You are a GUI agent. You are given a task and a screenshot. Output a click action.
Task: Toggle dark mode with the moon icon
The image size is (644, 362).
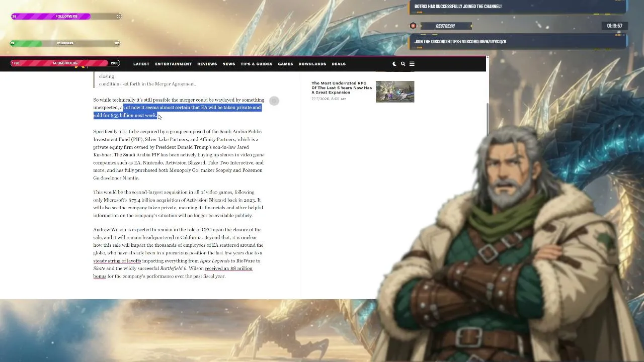[x=394, y=64]
